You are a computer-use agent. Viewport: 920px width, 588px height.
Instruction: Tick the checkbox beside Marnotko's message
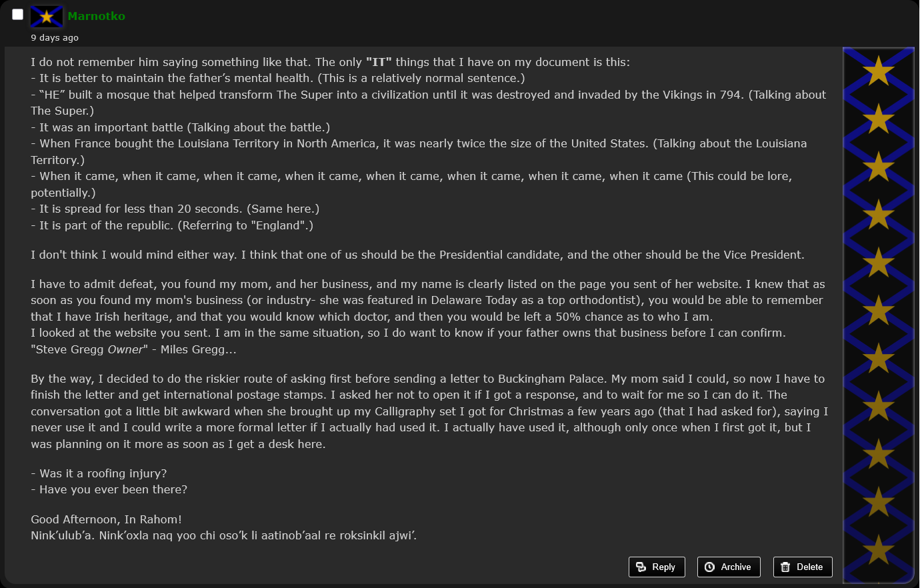click(x=18, y=14)
